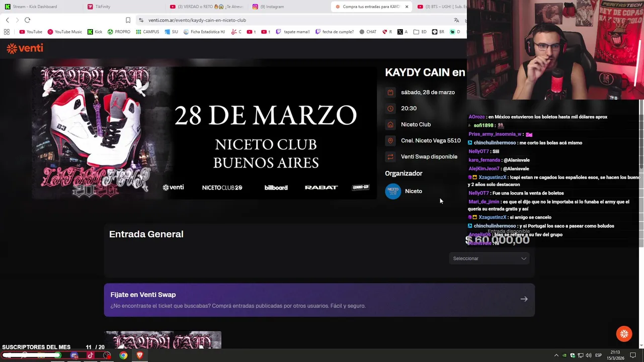Screen dimensions: 644x362
Task: Click the ESP language indicator in taskbar
Action: tap(598, 355)
